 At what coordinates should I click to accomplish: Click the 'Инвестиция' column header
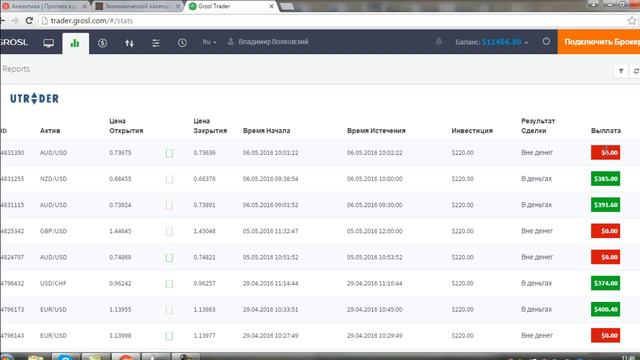(472, 131)
